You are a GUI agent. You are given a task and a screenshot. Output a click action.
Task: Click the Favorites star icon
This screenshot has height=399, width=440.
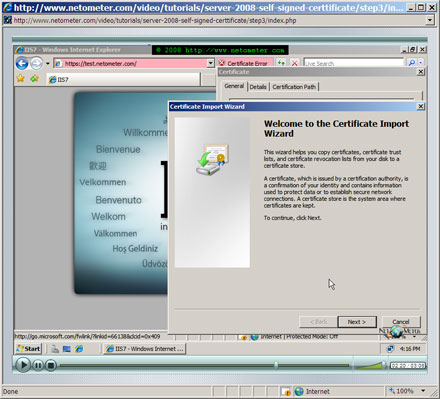21,78
